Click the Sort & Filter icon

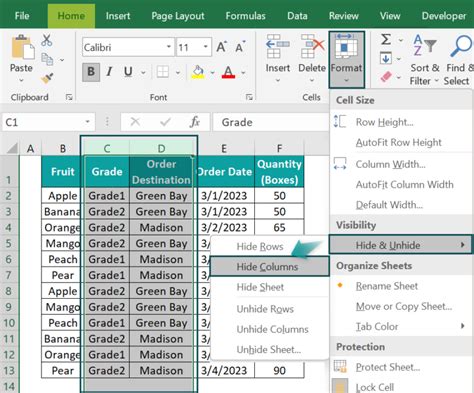pyautogui.click(x=424, y=46)
